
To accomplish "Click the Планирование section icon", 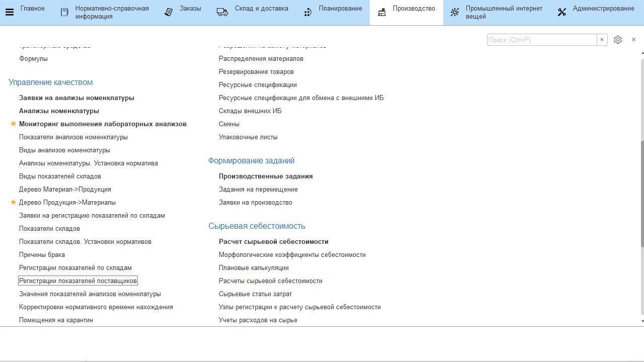I will 308,13.
